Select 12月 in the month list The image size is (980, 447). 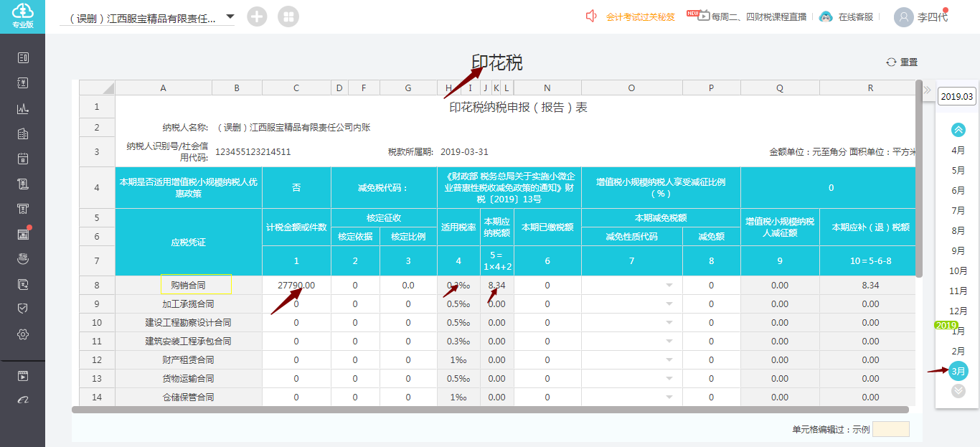pos(958,311)
